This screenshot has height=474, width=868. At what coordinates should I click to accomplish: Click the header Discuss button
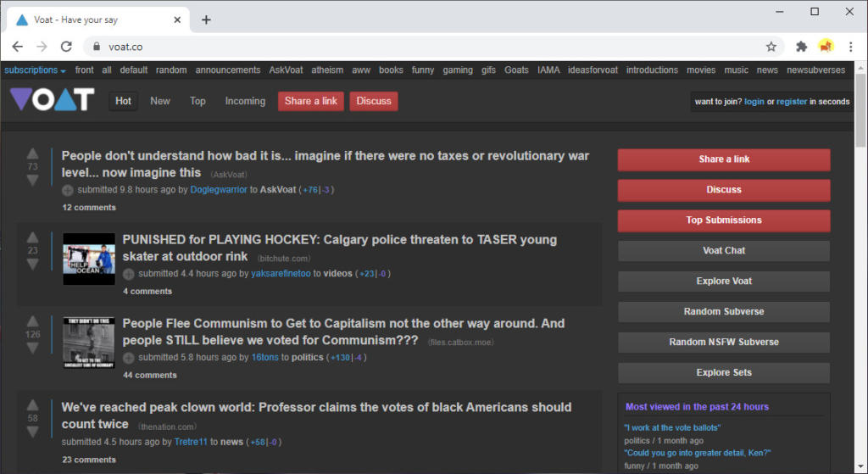pos(374,101)
